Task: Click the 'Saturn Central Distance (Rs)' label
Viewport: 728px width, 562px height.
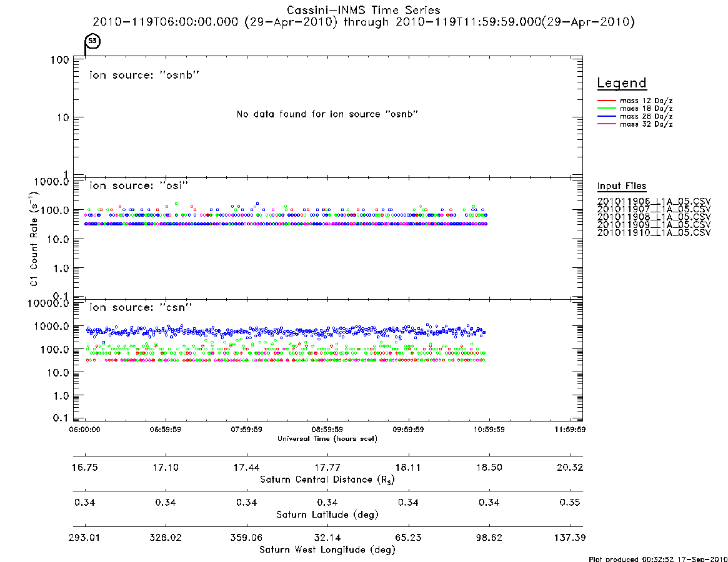Action: pos(327,480)
